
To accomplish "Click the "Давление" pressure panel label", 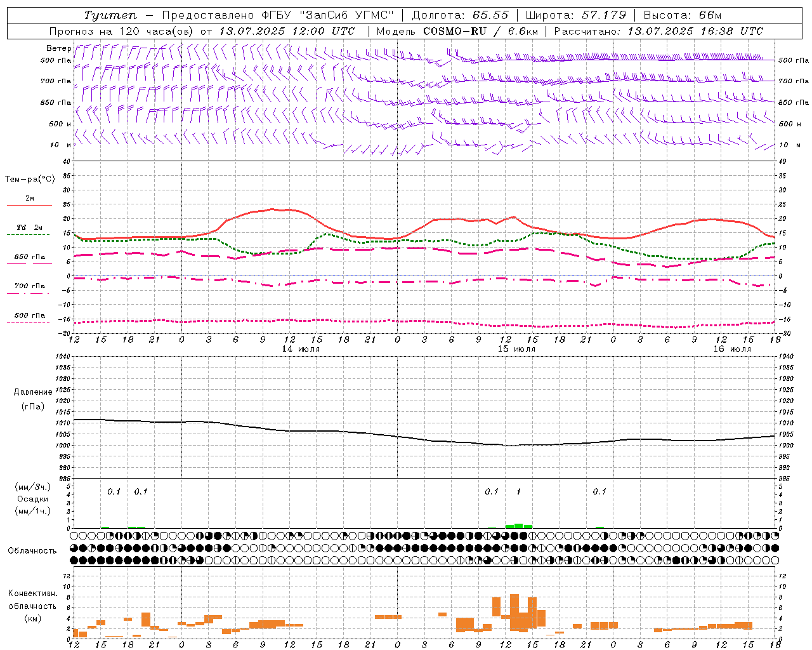I will tap(33, 392).
